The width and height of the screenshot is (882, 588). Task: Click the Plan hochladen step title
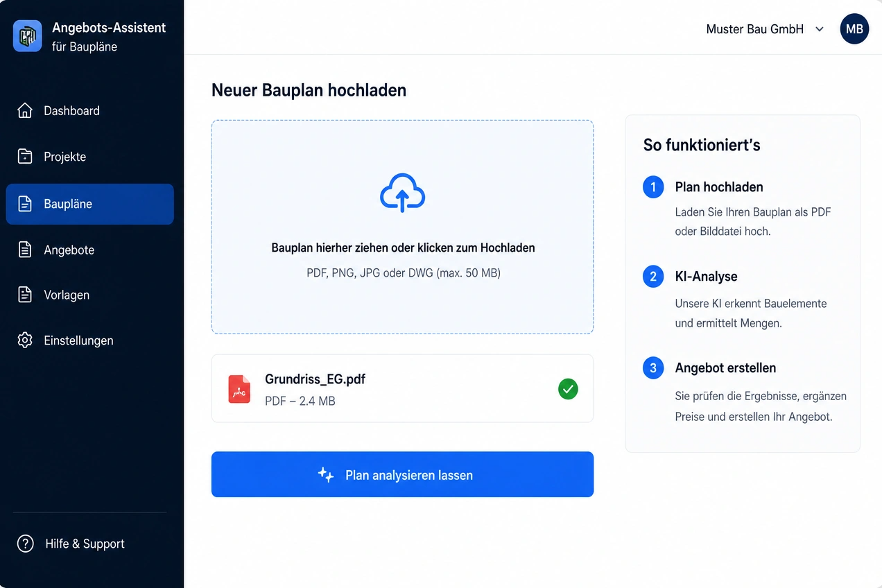tap(719, 187)
